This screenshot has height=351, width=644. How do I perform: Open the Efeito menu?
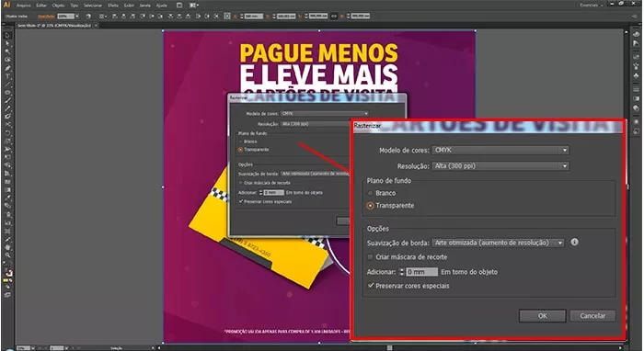(113, 6)
